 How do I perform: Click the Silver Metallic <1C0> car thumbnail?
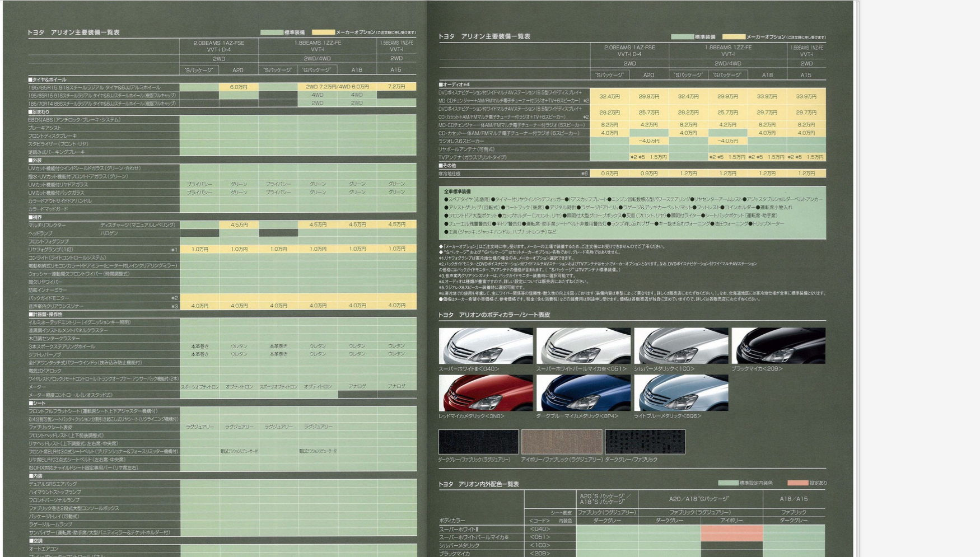coord(681,346)
